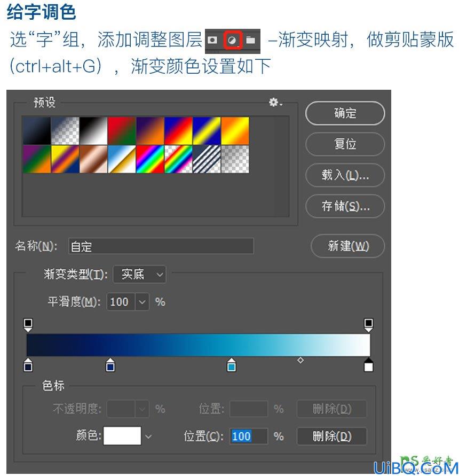Image resolution: width=459 pixels, height=476 pixels.
Task: Click the color stop 删除(D) button
Action: click(332, 436)
